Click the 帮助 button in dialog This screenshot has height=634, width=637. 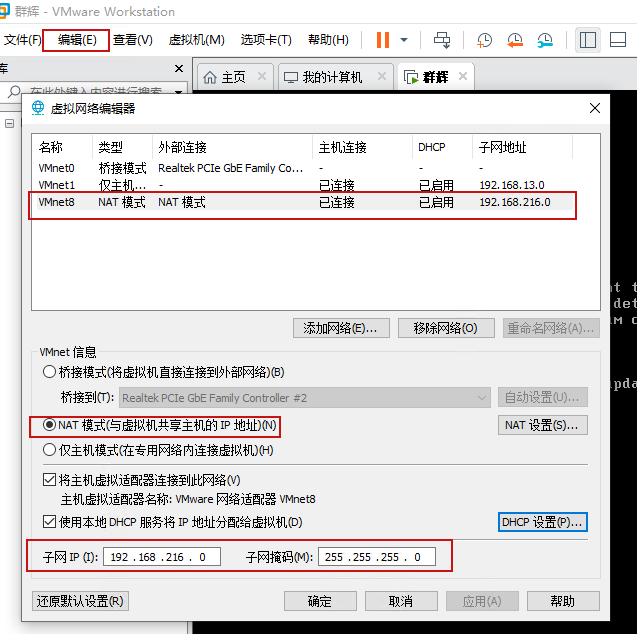[x=563, y=601]
